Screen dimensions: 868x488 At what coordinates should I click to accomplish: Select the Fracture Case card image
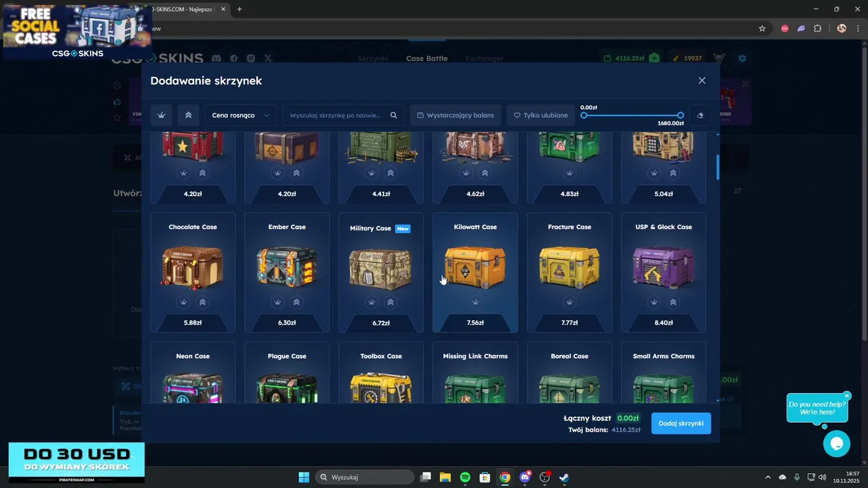tap(570, 266)
